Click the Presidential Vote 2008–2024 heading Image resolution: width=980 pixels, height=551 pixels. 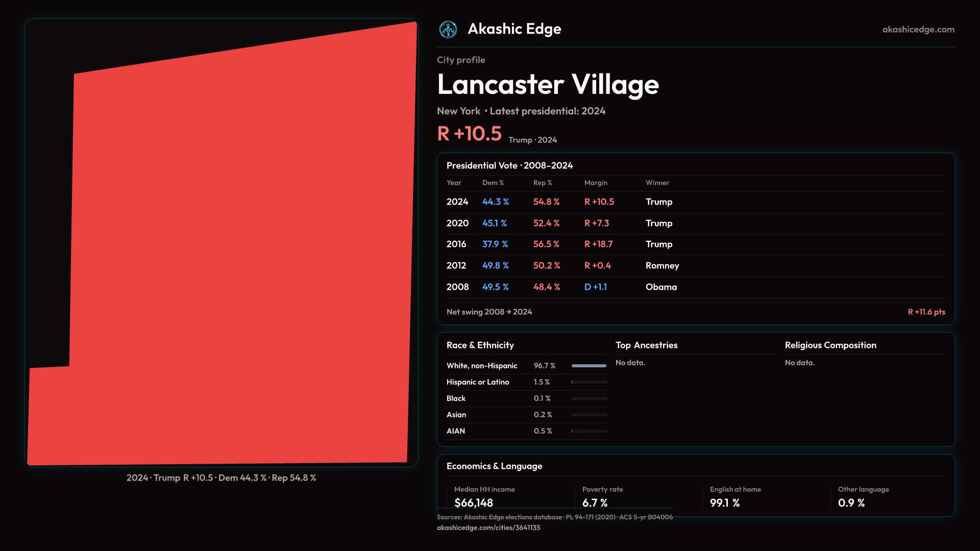pyautogui.click(x=509, y=166)
